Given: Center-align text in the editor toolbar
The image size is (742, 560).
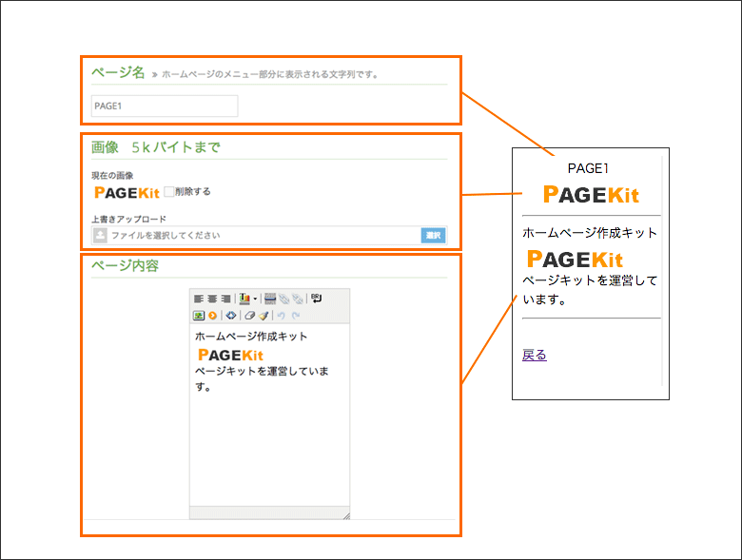Looking at the screenshot, I should (x=212, y=299).
